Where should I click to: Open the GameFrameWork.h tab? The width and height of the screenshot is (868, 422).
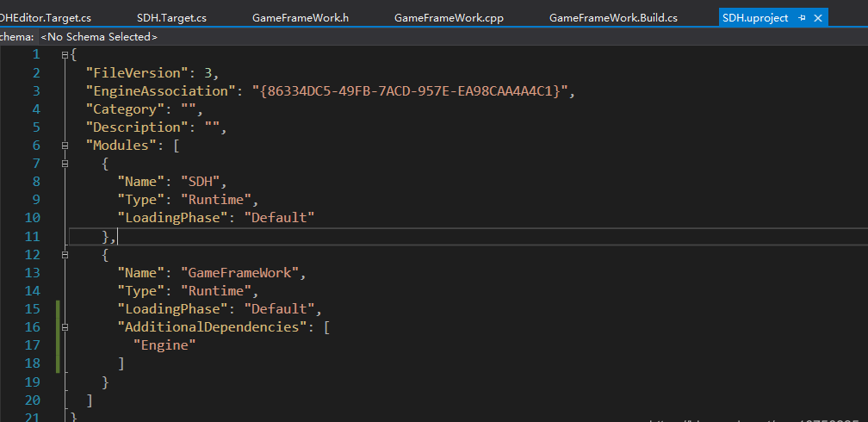300,17
